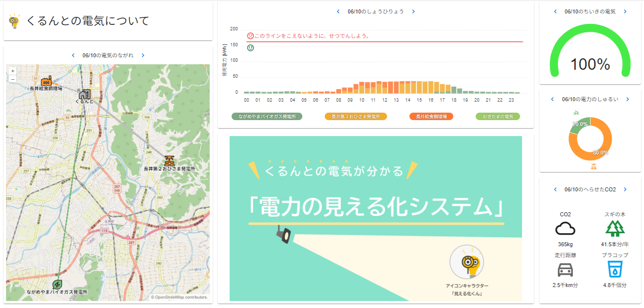Click the green smiley face icon below the limit line
Image resolution: width=644 pixels, height=308 pixels.
(x=251, y=48)
